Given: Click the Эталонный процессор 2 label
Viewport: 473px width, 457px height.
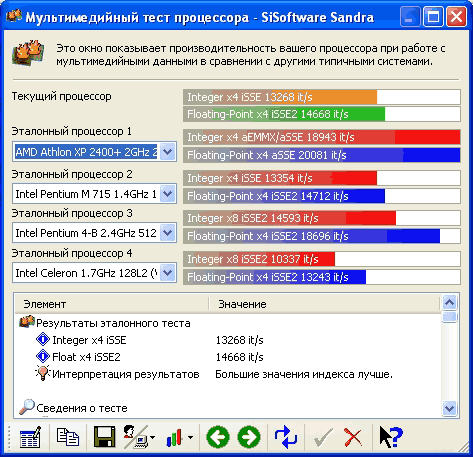Looking at the screenshot, I should coord(72,174).
